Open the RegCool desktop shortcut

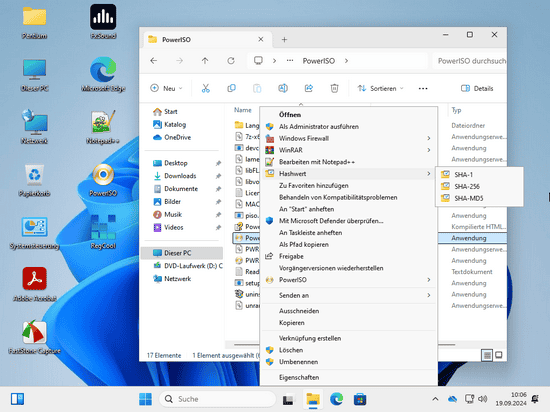pyautogui.click(x=103, y=232)
